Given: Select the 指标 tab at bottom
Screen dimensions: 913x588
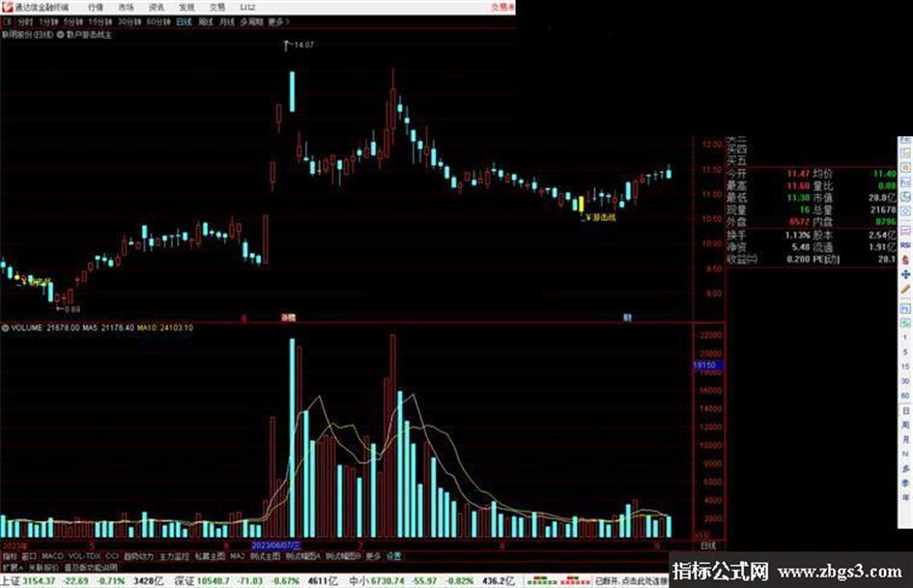Looking at the screenshot, I should 10,556.
